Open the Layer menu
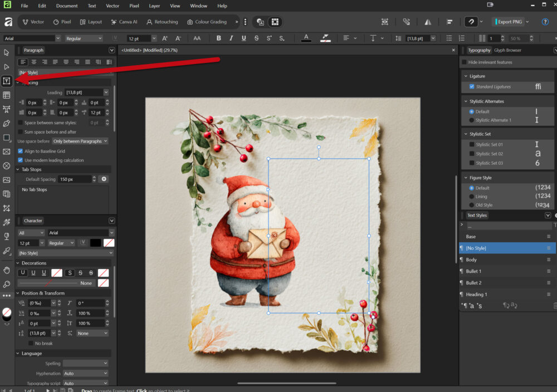The width and height of the screenshot is (557, 392). [154, 6]
